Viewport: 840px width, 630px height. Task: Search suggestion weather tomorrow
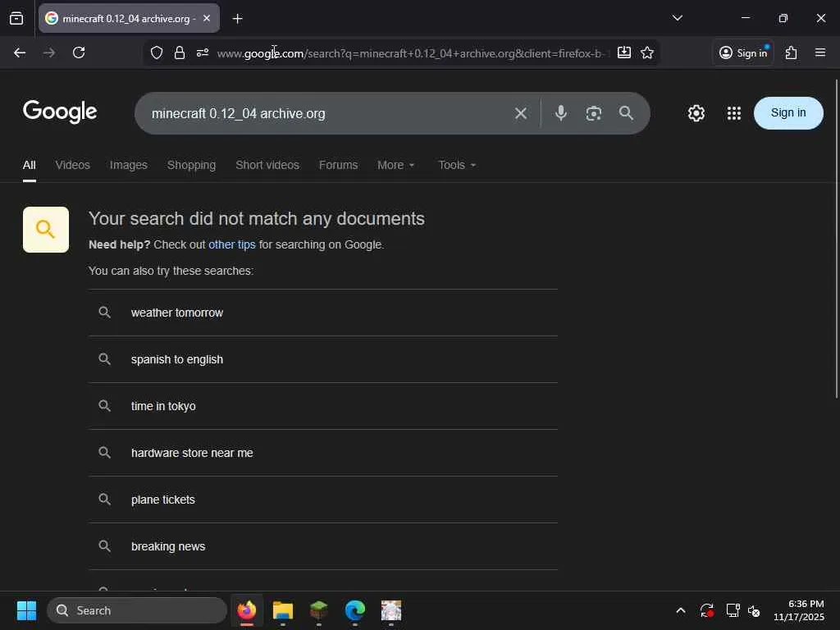coord(323,313)
